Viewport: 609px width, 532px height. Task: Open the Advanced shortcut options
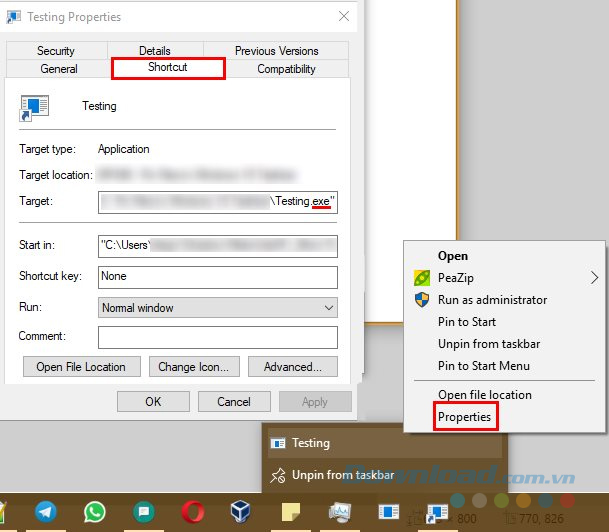click(293, 367)
